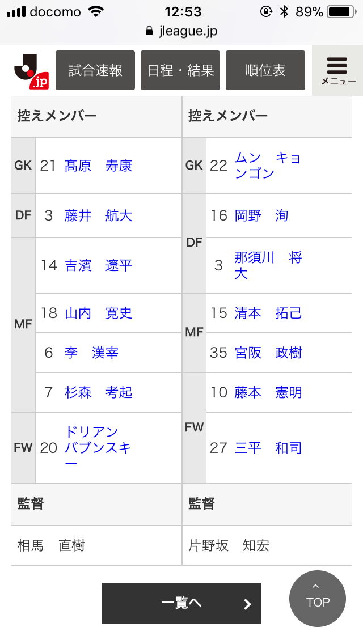Tap the arrow on the 一覧へ button
The width and height of the screenshot is (363, 644).
pos(247,604)
